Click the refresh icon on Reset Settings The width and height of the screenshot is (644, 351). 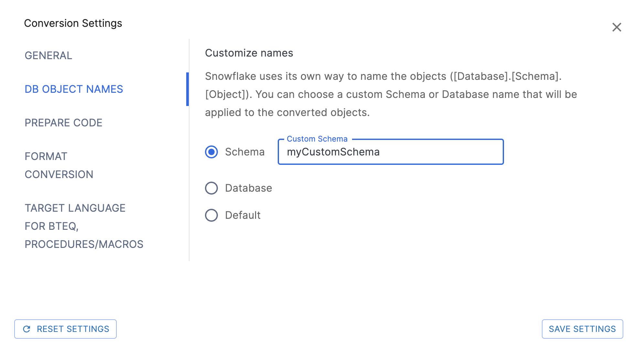[x=27, y=329]
